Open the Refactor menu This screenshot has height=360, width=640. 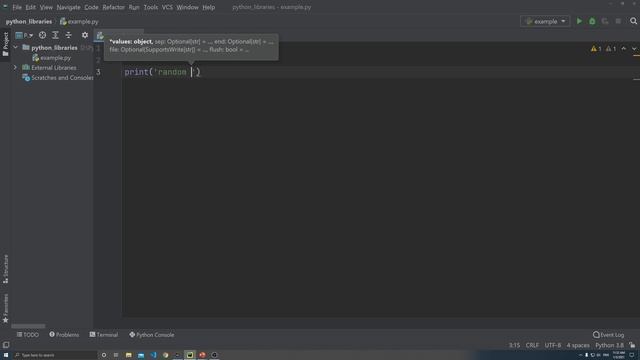tap(113, 7)
